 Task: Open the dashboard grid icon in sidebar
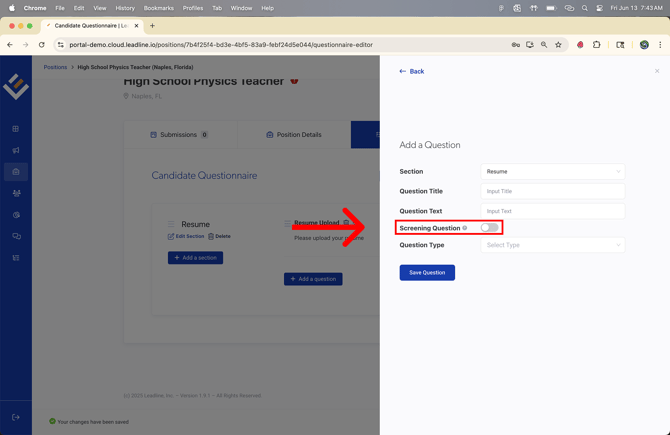tap(16, 129)
